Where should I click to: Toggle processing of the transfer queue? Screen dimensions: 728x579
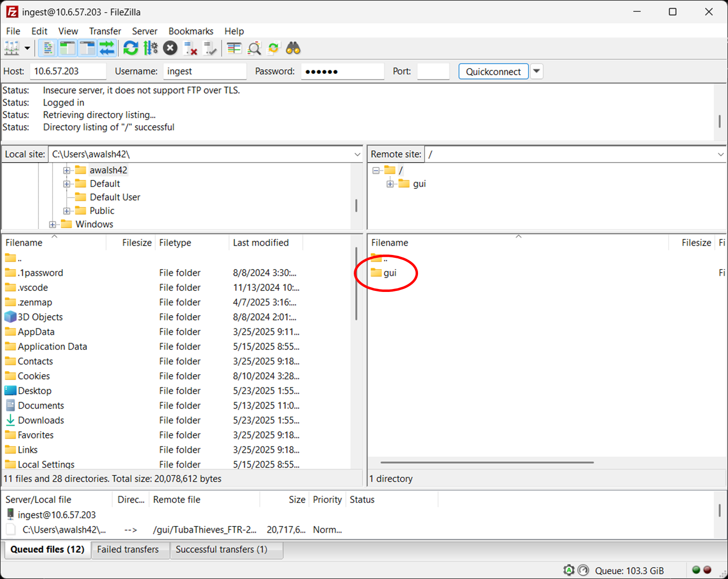pyautogui.click(x=150, y=48)
